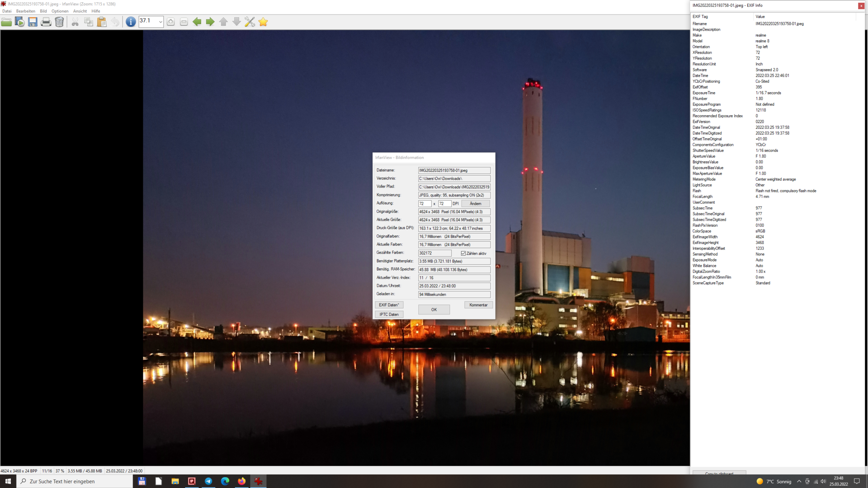Select the Software value Snapseed 2.0

click(767, 70)
